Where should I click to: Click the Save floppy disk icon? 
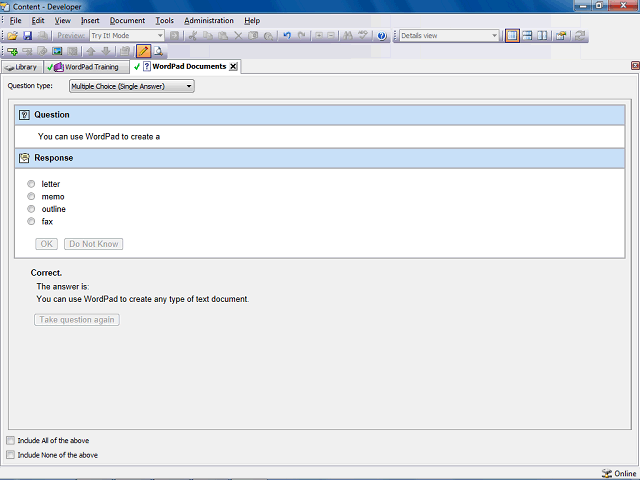point(27,36)
